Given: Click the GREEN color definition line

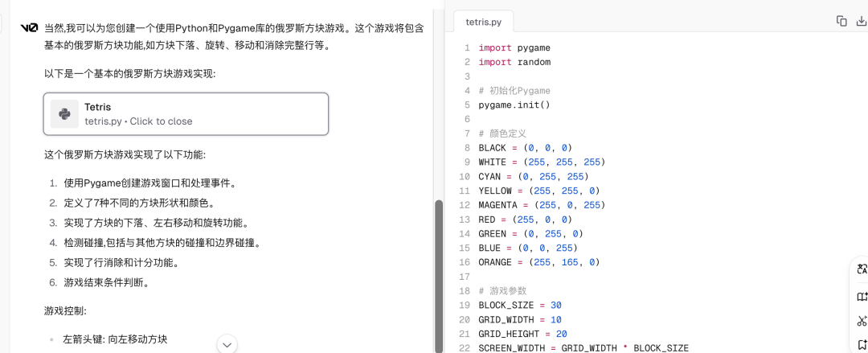Looking at the screenshot, I should coord(531,234).
